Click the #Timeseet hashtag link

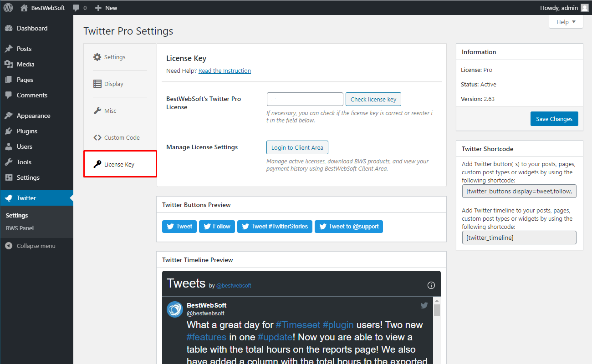coord(298,325)
